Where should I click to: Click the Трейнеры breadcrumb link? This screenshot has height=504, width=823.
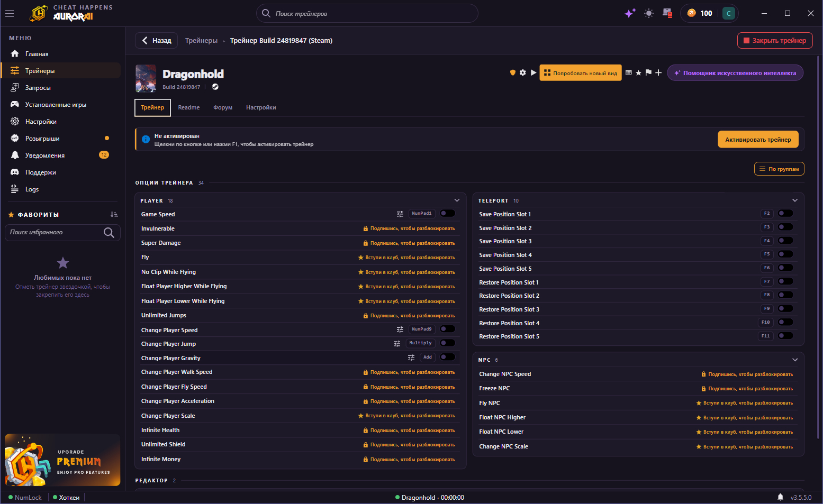pyautogui.click(x=202, y=41)
